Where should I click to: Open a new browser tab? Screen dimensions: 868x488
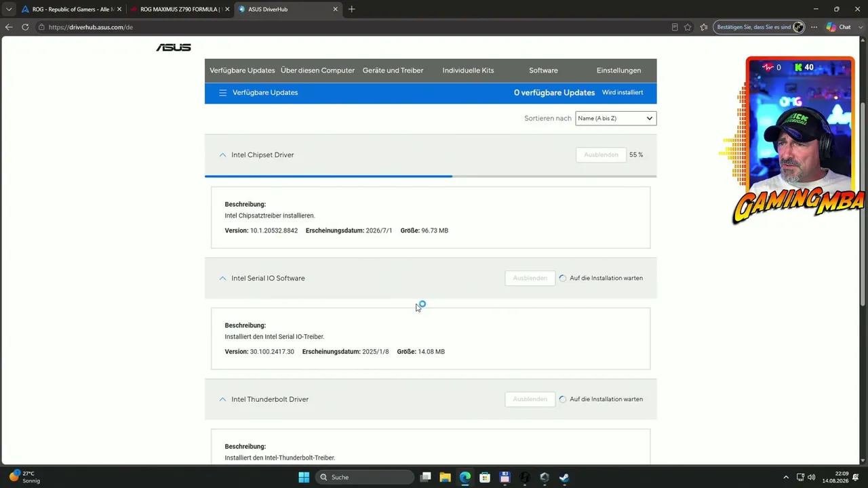coord(351,9)
